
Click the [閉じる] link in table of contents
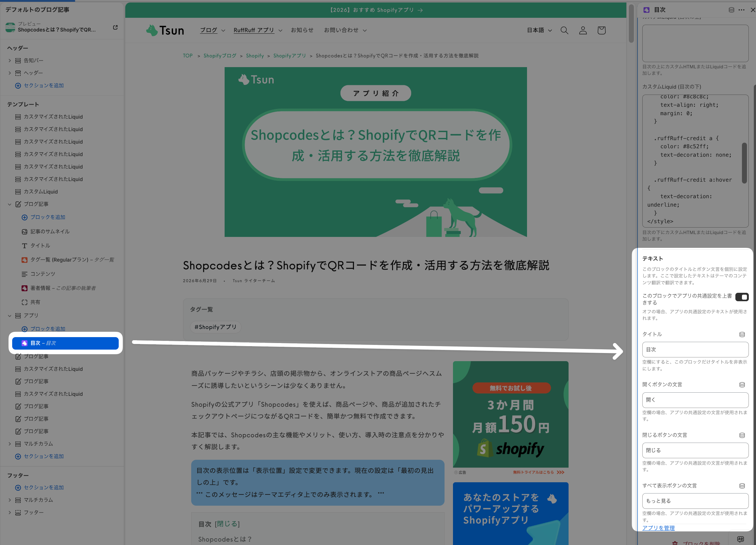(x=227, y=524)
